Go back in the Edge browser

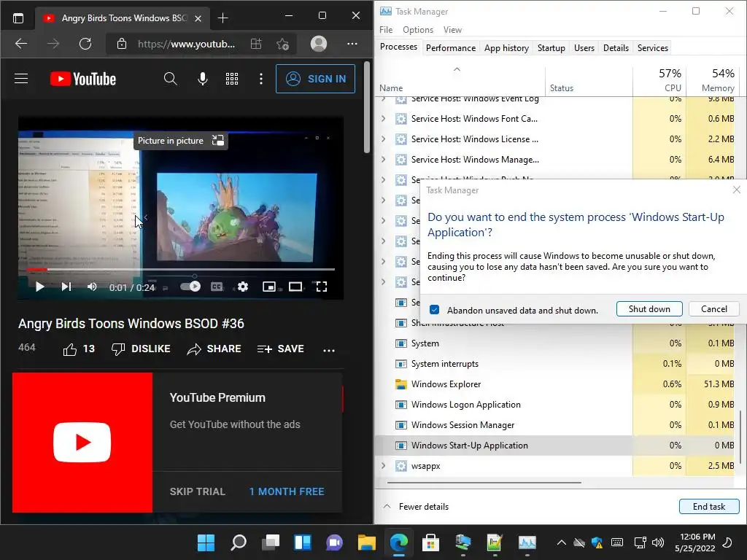click(21, 44)
